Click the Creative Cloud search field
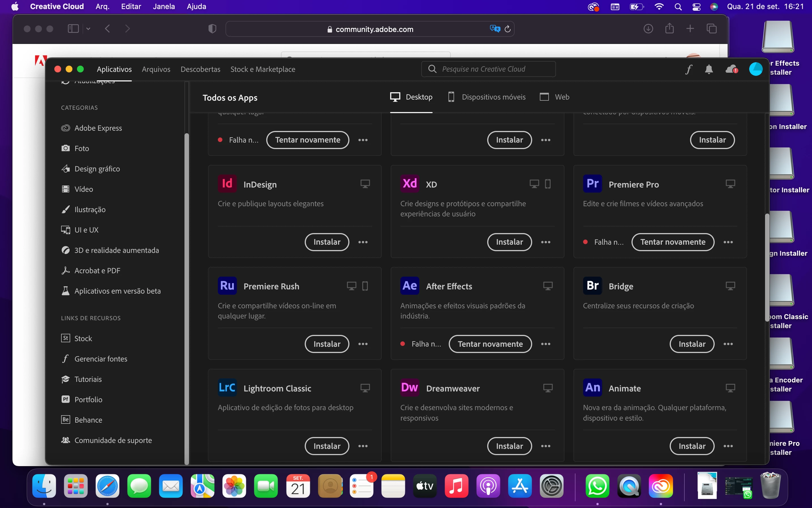 489,69
